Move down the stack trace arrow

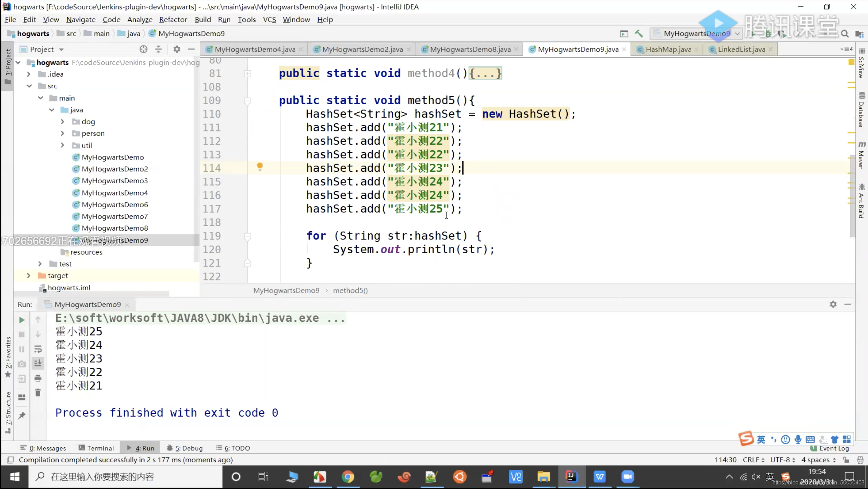tap(38, 335)
